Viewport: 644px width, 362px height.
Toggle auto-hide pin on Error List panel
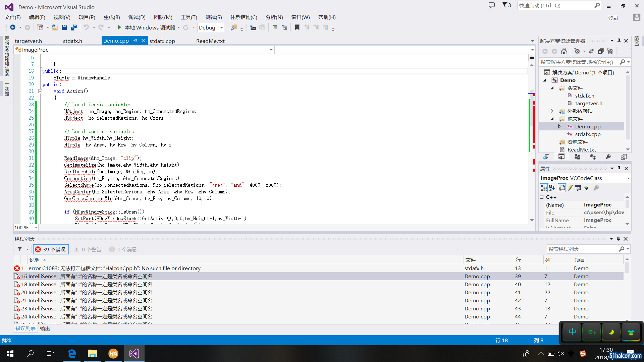tap(618, 239)
